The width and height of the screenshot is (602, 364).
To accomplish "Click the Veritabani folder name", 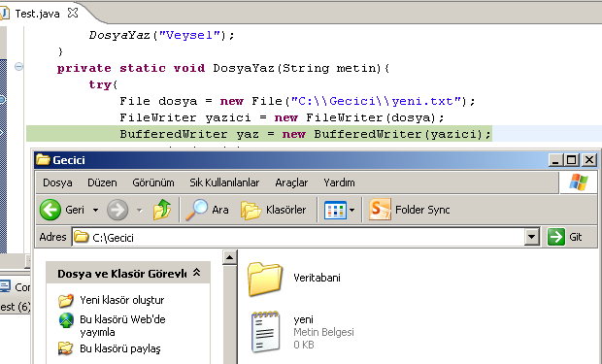I will 317,278.
